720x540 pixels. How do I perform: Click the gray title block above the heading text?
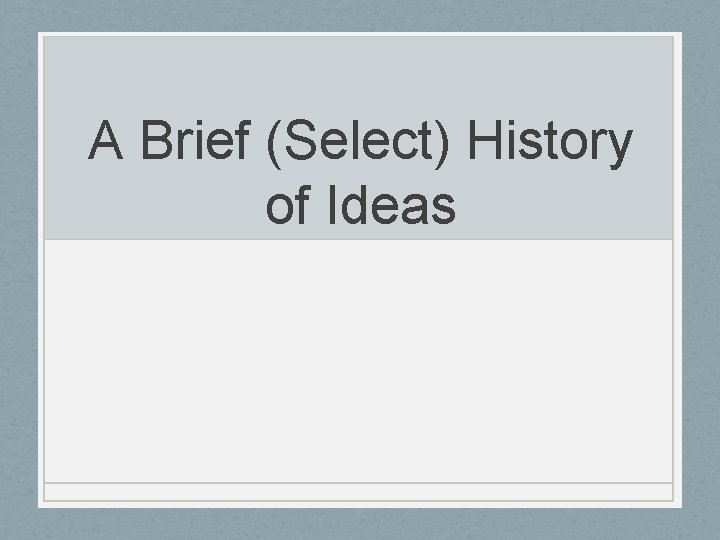[359, 73]
